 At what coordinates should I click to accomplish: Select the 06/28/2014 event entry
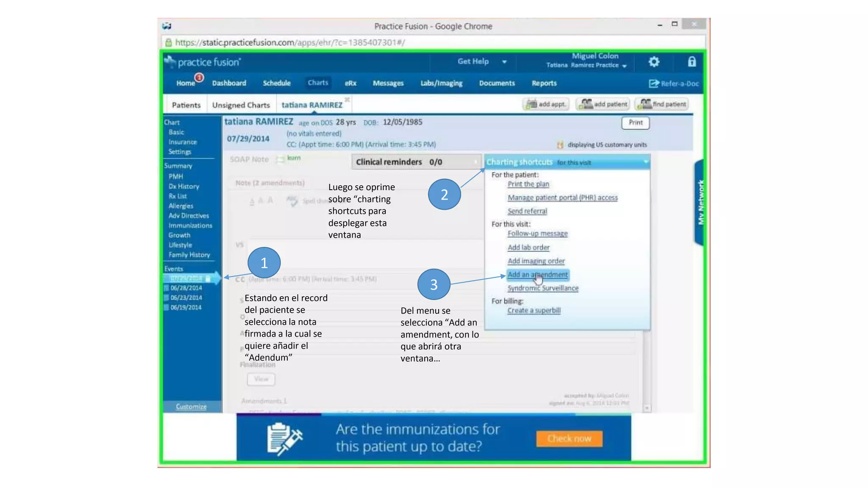[186, 288]
